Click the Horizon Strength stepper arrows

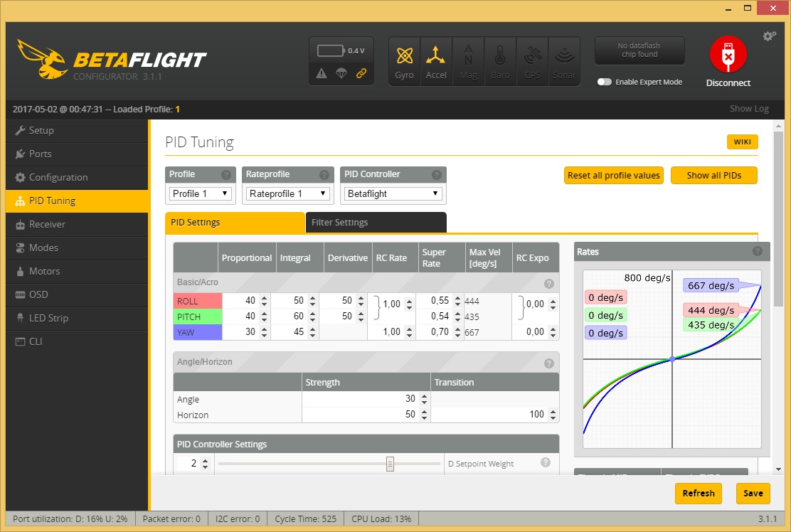coord(424,415)
